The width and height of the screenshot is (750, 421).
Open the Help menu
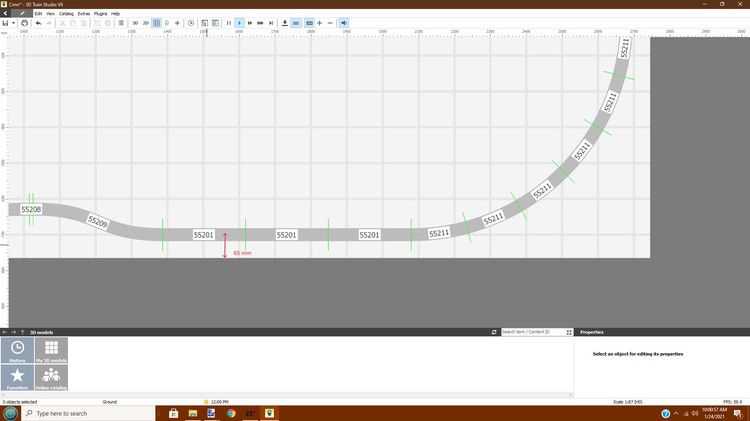(115, 13)
